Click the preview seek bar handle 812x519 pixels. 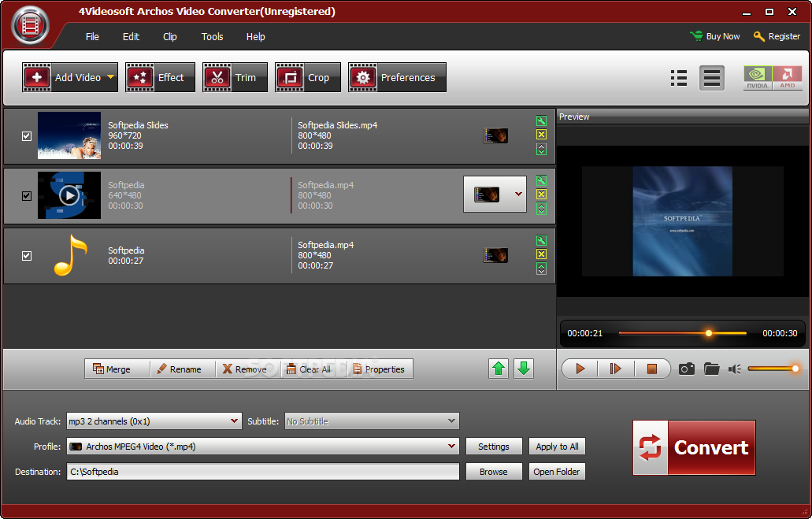tap(709, 333)
